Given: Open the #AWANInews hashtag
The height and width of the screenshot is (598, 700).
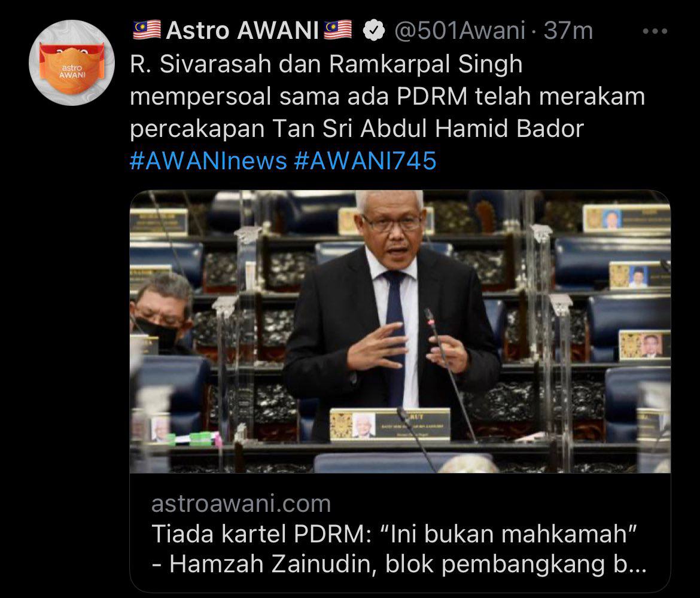Looking at the screenshot, I should point(208,161).
